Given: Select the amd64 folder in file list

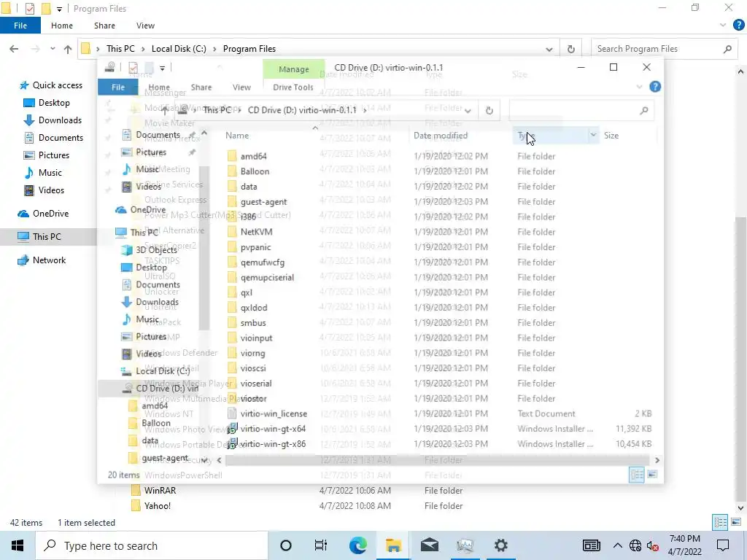Looking at the screenshot, I should (253, 156).
